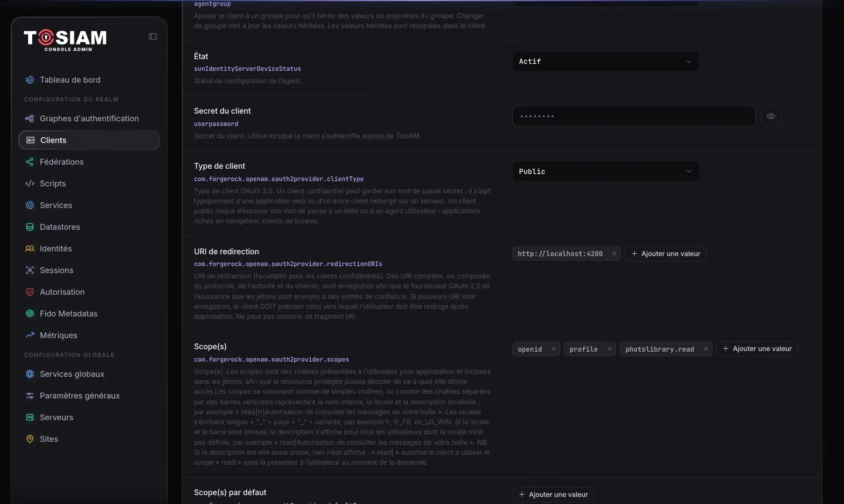This screenshot has height=504, width=844.
Task: Click the photolibrary.read scope tag text
Action: [x=659, y=349]
